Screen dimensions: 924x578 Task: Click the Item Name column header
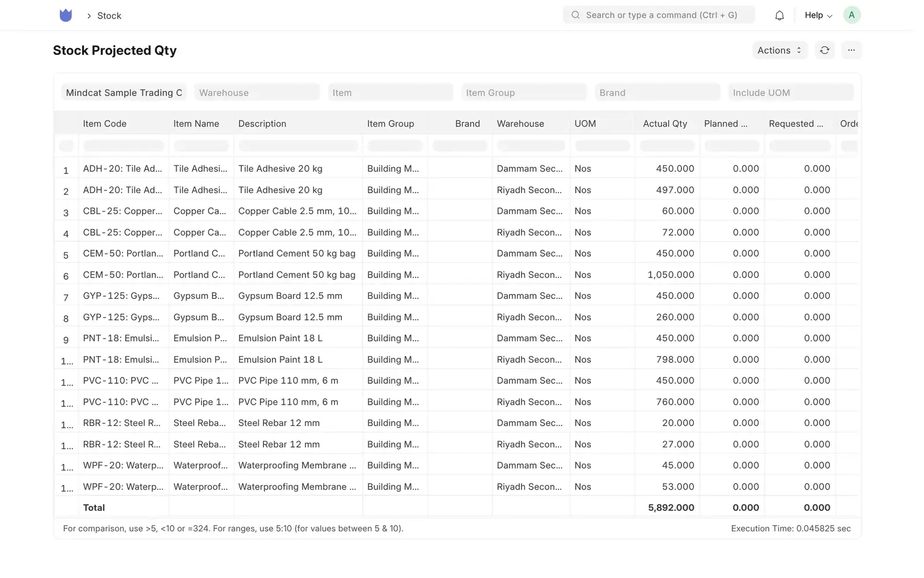201,124
